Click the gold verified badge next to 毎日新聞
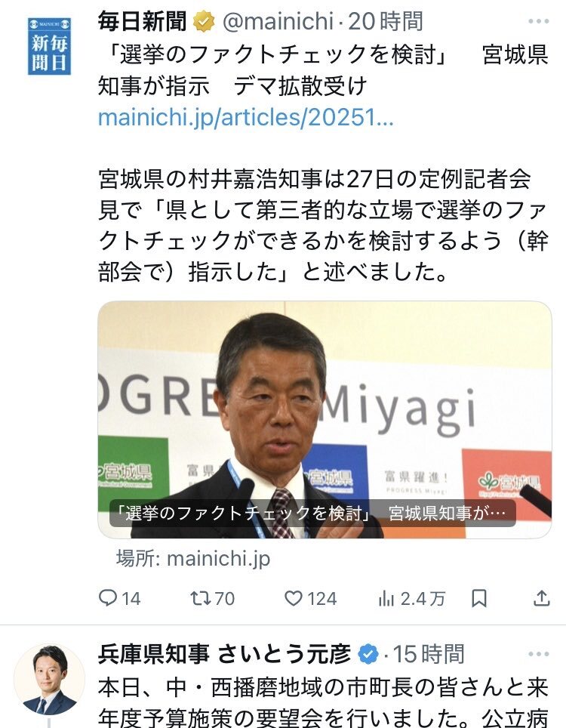 click(x=204, y=21)
